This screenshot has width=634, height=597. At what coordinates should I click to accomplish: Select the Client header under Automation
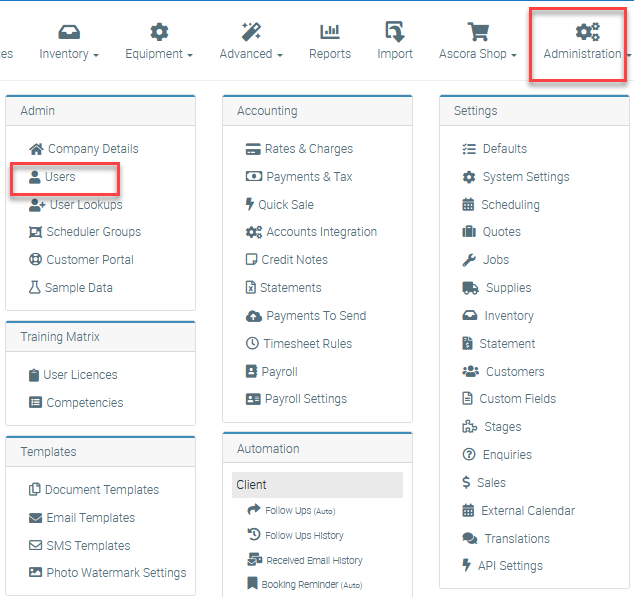[x=317, y=485]
